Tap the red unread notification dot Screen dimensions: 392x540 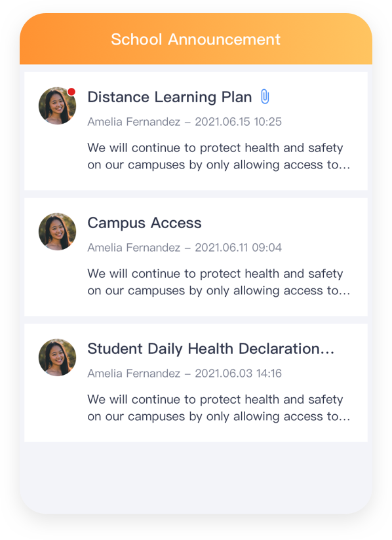pyautogui.click(x=71, y=92)
